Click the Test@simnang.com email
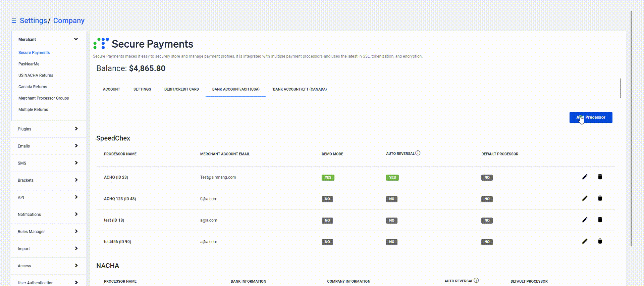 (x=218, y=178)
